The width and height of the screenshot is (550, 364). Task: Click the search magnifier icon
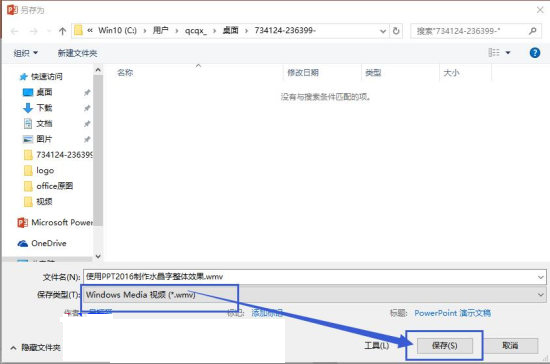[532, 31]
